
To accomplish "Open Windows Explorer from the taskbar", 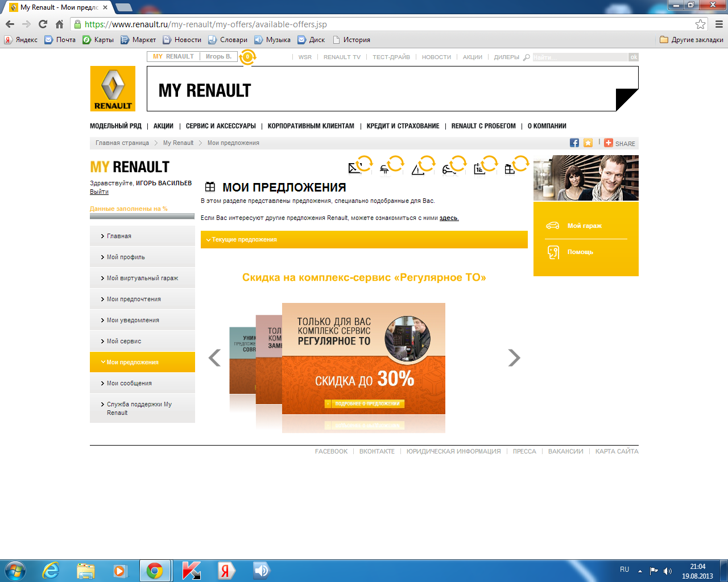I will coord(85,571).
